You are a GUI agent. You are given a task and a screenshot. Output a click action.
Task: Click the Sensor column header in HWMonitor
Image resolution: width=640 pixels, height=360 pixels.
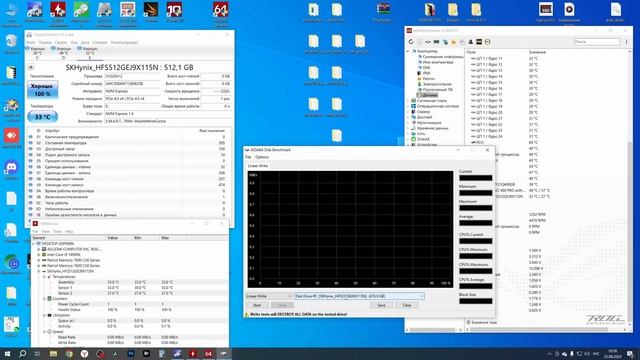click(x=68, y=238)
